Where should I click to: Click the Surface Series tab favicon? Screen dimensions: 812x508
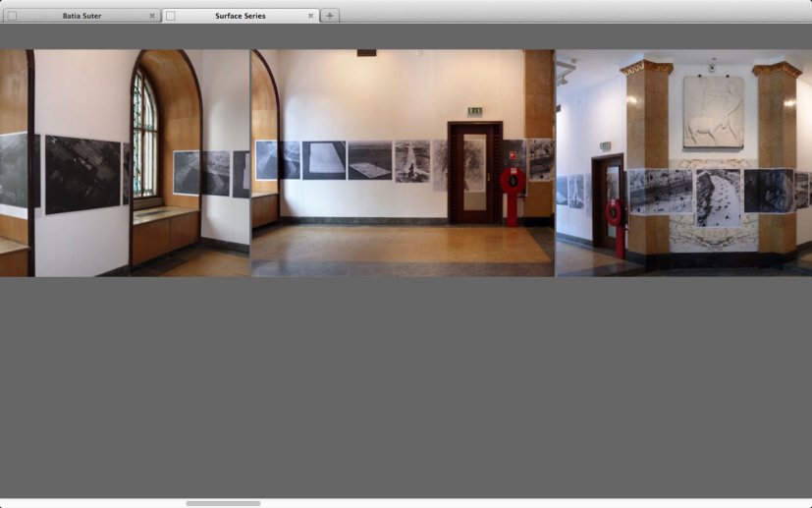[x=171, y=16]
